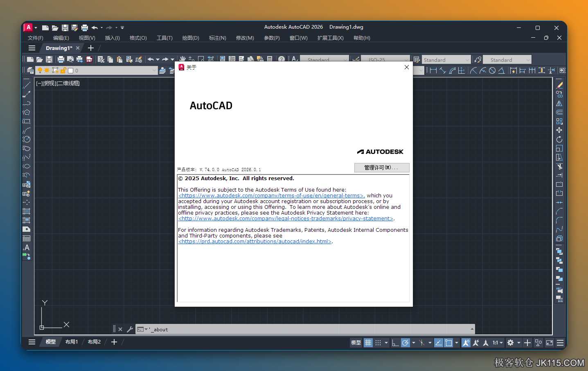
Task: Toggle the drawing grid display
Action: pyautogui.click(x=368, y=343)
